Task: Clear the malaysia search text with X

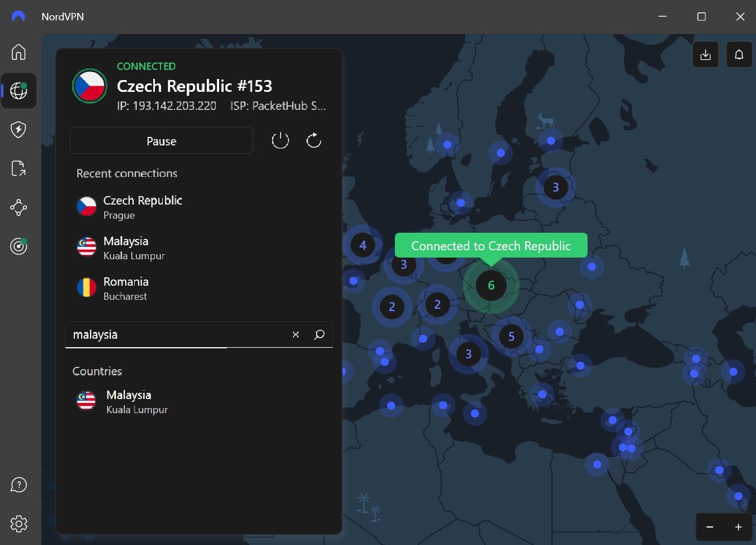Action: [295, 334]
